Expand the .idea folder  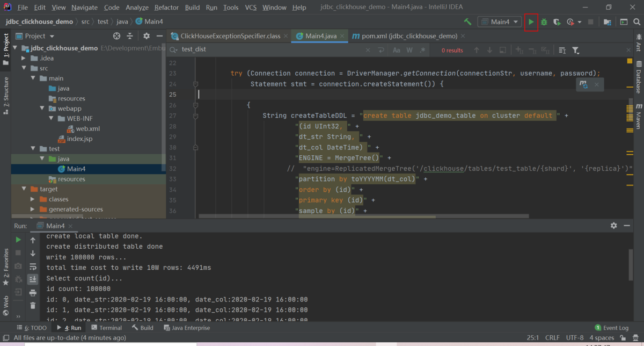tap(24, 58)
